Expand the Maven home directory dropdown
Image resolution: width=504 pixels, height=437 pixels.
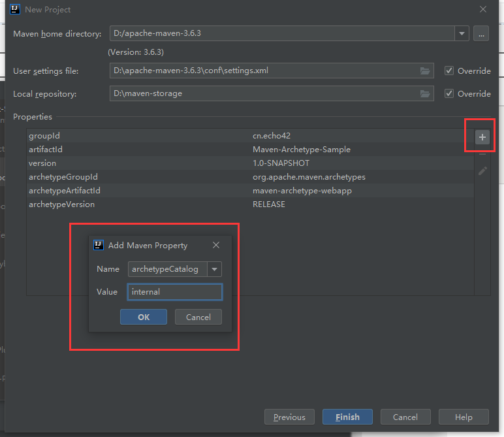(x=462, y=34)
